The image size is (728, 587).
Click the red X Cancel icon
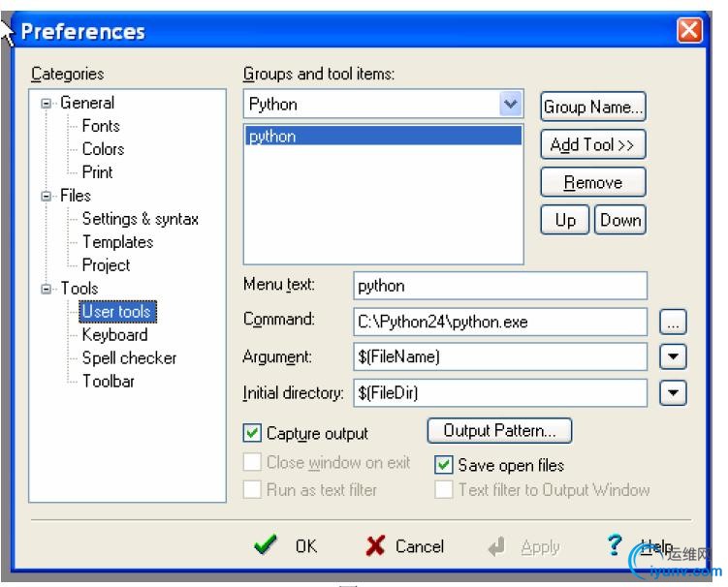[x=375, y=545]
